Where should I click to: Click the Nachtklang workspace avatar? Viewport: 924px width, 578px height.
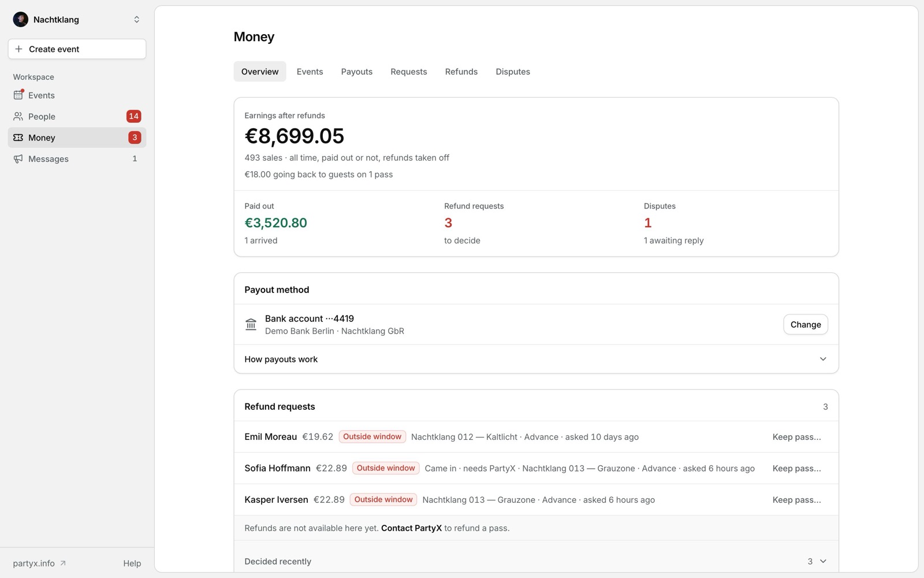[x=21, y=19]
